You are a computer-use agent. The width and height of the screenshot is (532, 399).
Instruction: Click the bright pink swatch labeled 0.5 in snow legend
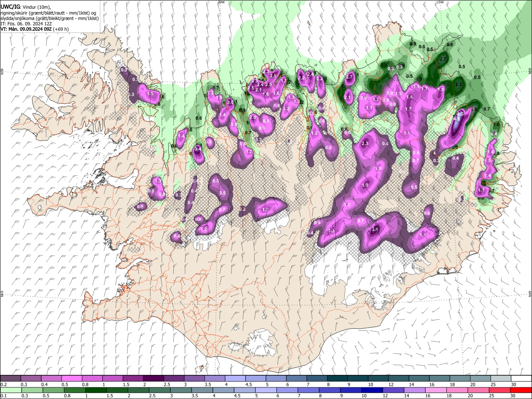71,379
